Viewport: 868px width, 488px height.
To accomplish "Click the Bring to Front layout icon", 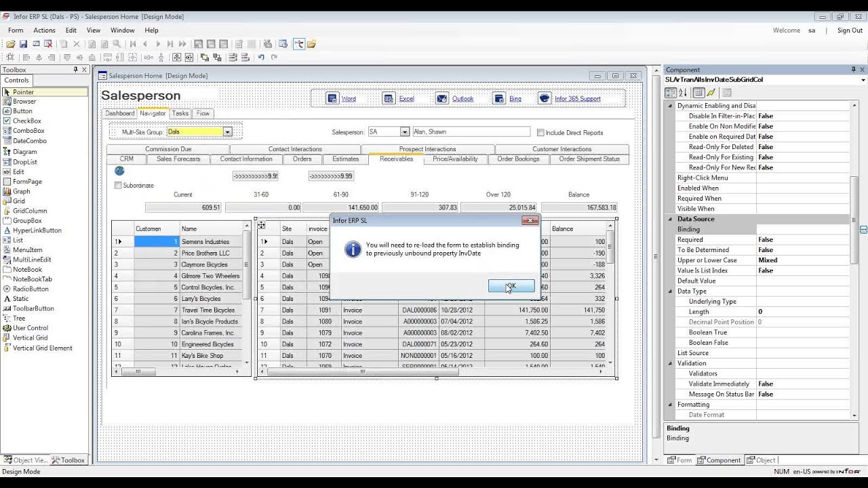I will point(204,58).
